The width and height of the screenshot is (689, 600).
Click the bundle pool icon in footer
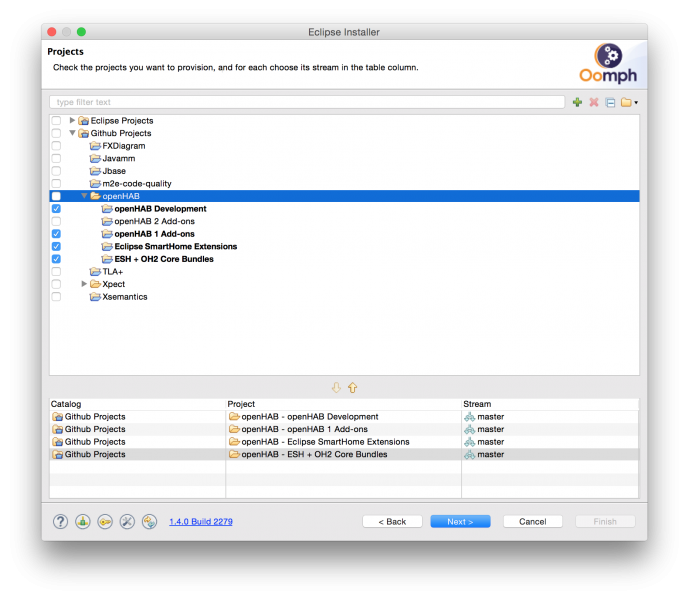pyautogui.click(x=83, y=521)
